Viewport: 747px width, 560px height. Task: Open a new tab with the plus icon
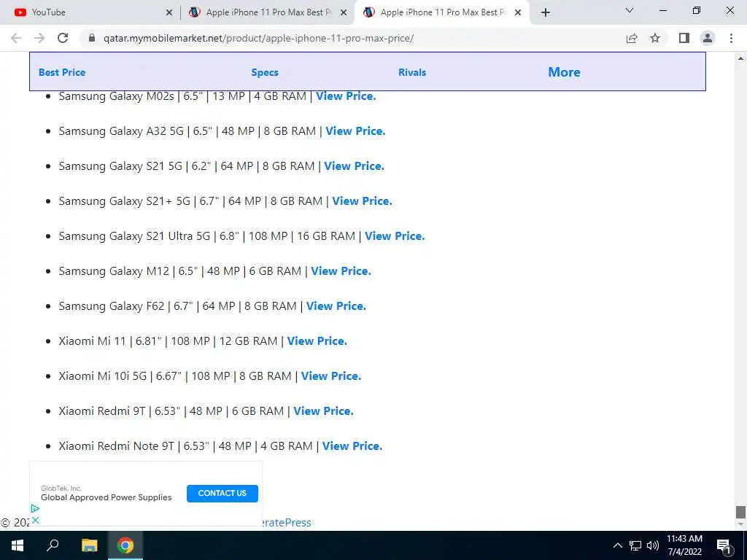tap(546, 12)
